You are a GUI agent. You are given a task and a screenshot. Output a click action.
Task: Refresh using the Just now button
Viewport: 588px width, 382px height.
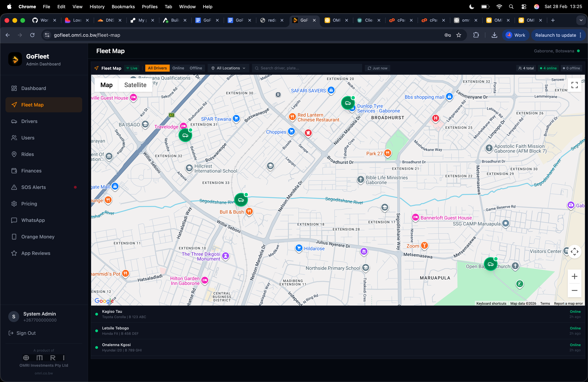378,68
